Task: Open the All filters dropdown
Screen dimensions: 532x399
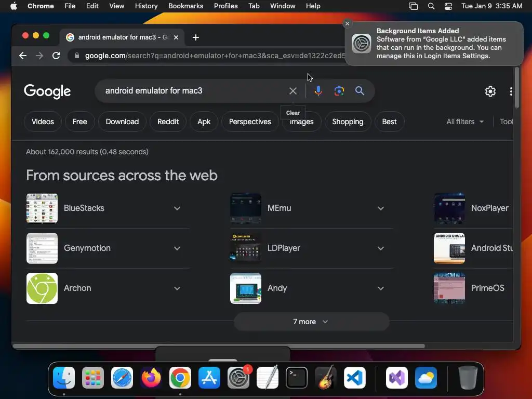Action: (465, 122)
